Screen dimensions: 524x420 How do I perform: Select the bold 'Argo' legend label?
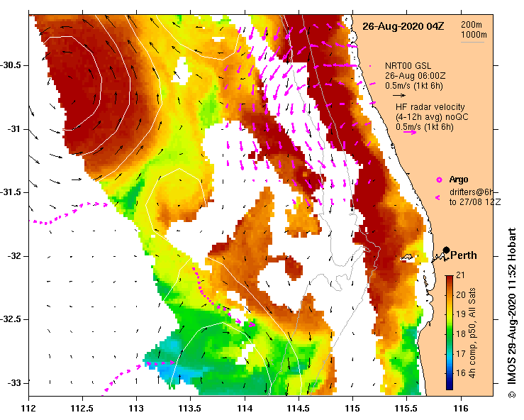click(459, 179)
